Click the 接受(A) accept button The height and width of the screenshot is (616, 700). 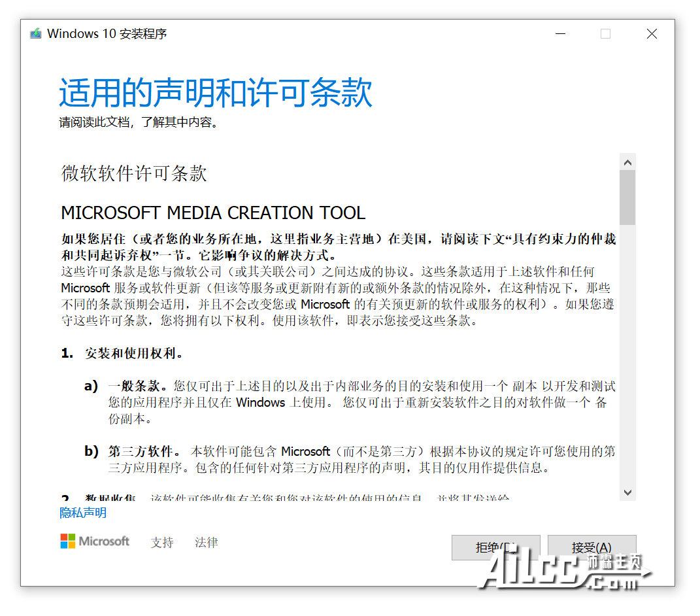(x=592, y=547)
